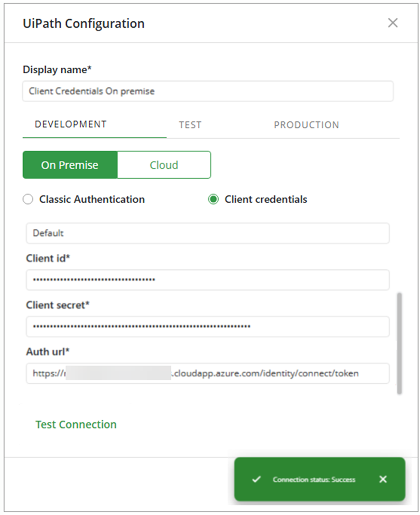Close the UiPath Configuration dialog

393,23
